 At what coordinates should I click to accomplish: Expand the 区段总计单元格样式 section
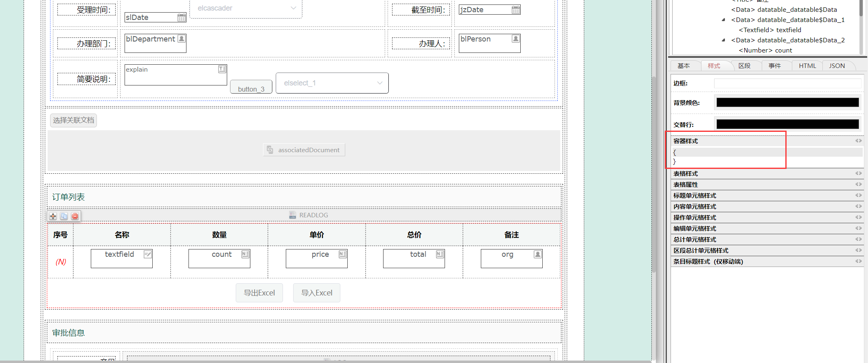tap(767, 250)
